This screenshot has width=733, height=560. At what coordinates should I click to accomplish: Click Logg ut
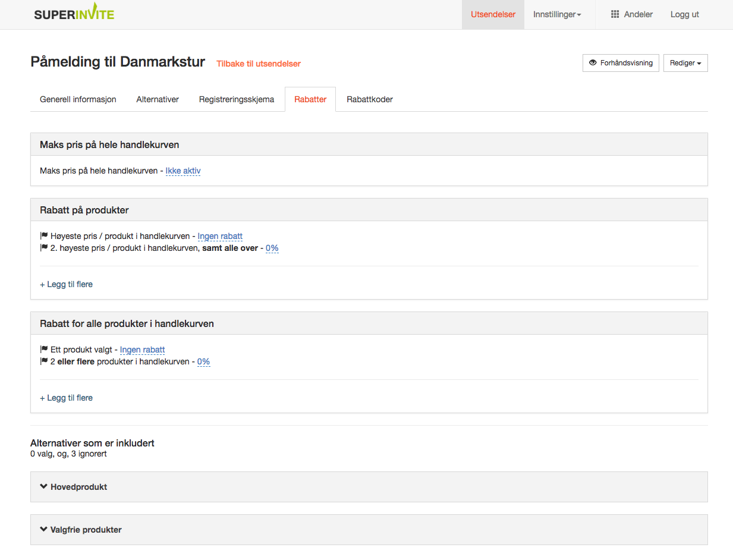coord(685,14)
